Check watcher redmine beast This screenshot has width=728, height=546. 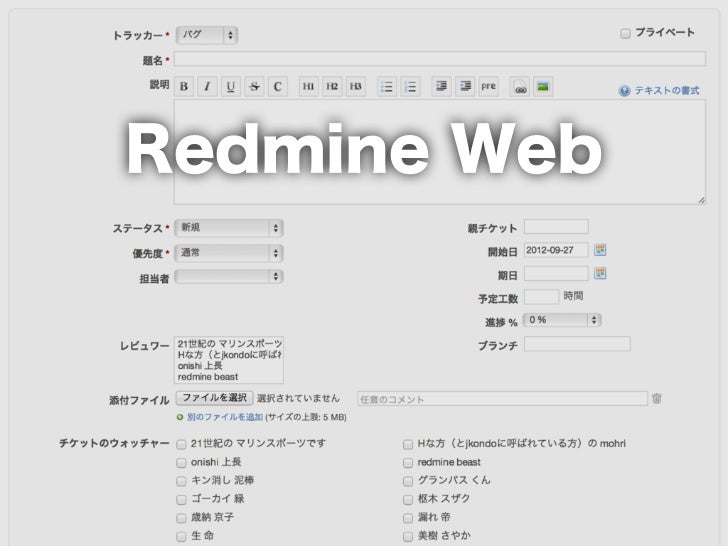point(408,463)
